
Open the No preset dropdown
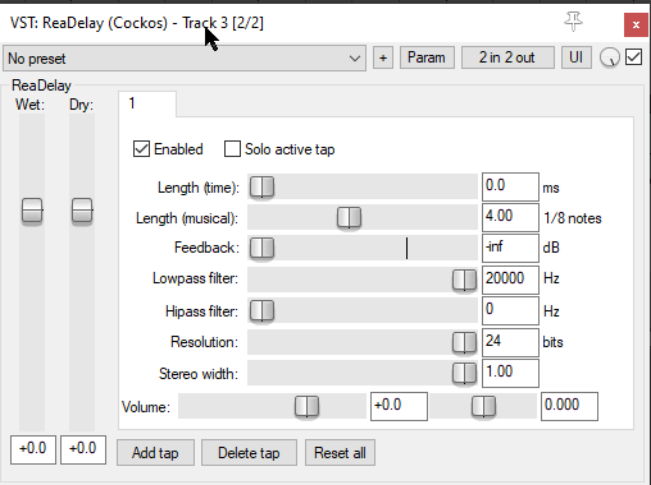click(x=184, y=58)
